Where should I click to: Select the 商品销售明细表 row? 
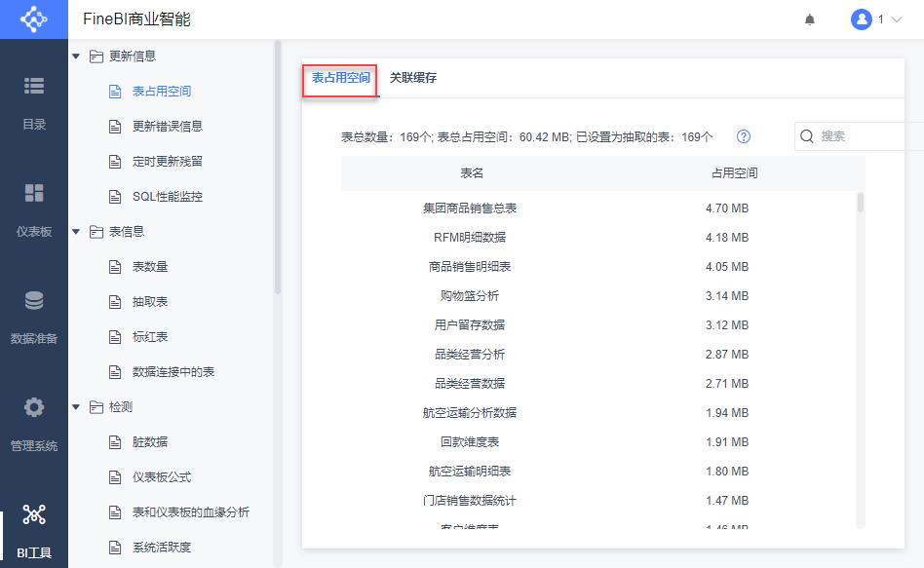pos(597,266)
